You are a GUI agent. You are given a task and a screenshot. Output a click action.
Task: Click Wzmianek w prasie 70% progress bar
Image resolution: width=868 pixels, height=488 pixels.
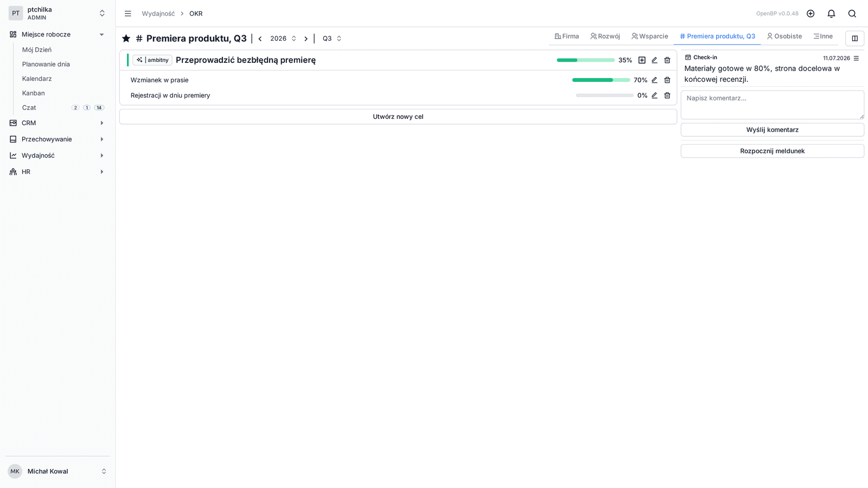(x=601, y=80)
